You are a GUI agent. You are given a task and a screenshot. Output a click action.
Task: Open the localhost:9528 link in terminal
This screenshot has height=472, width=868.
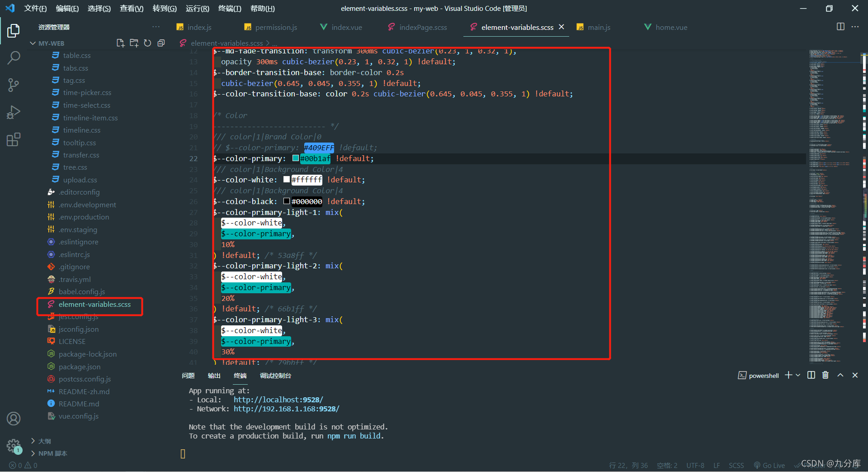[278, 400]
